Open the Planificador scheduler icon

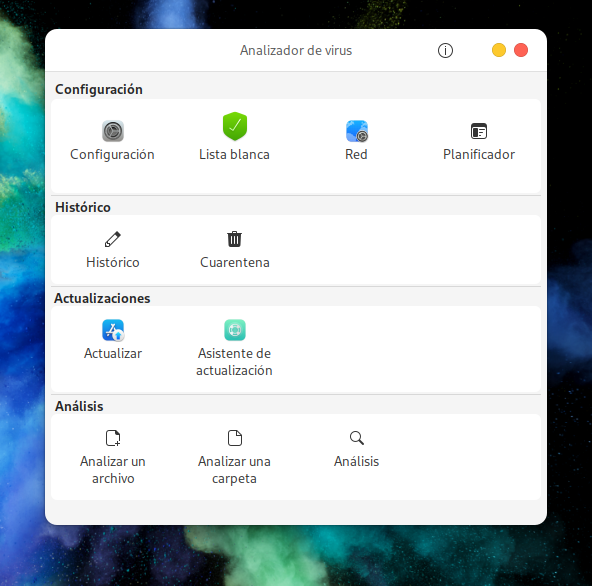(x=479, y=131)
